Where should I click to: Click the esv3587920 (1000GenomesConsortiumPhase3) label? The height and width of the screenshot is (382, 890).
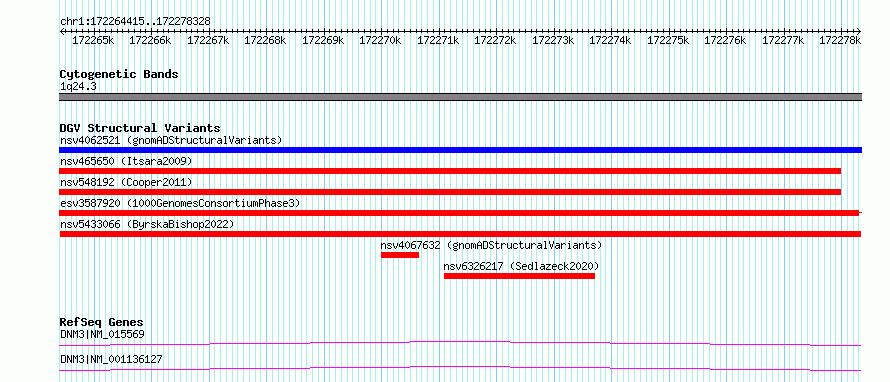(180, 203)
